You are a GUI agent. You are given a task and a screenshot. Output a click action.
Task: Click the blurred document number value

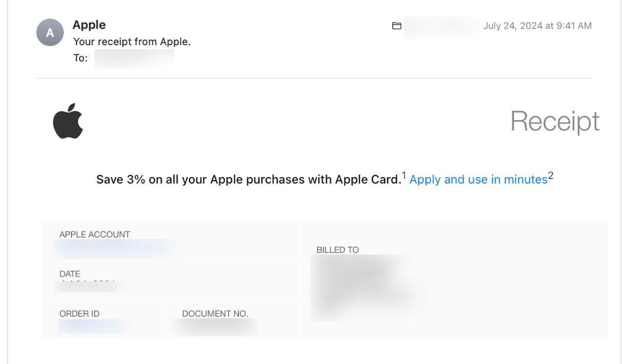tap(213, 326)
